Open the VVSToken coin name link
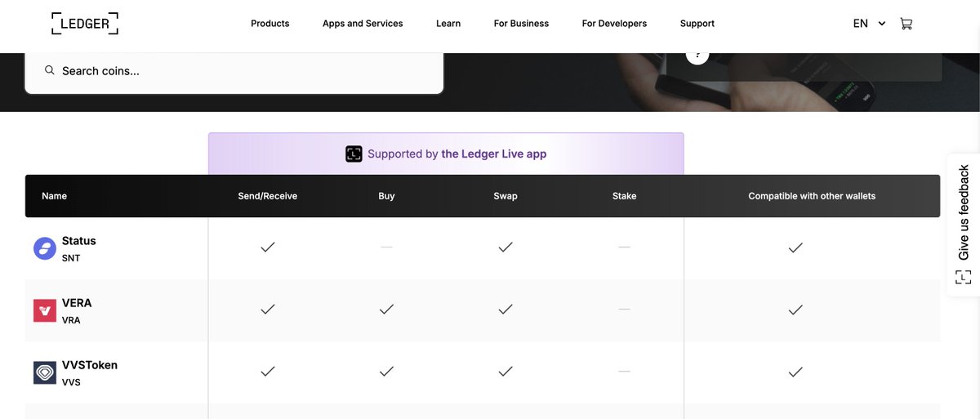This screenshot has width=980, height=419. click(x=90, y=365)
